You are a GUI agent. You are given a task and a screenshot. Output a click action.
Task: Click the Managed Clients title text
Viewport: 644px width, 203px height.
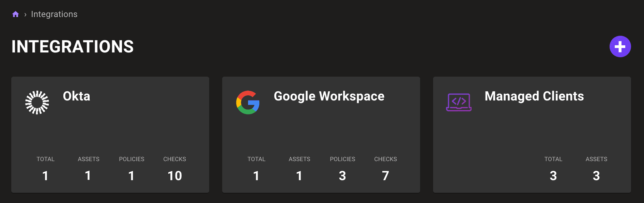click(534, 97)
